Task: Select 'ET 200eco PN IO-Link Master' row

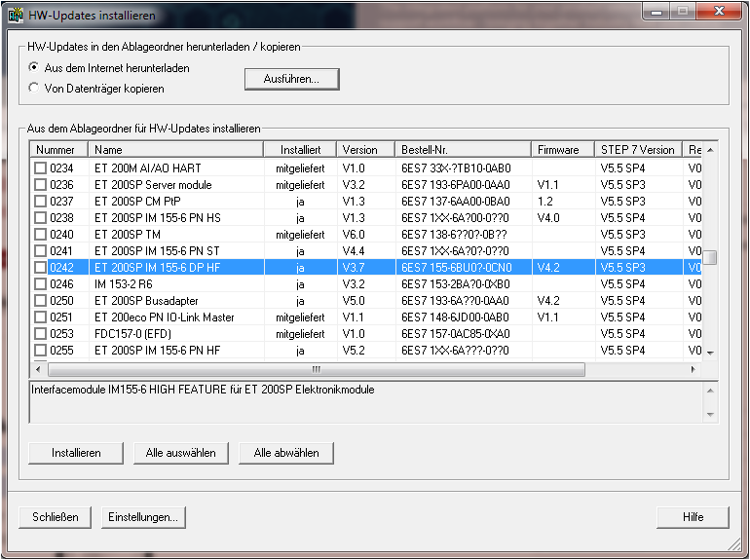Action: pyautogui.click(x=164, y=317)
